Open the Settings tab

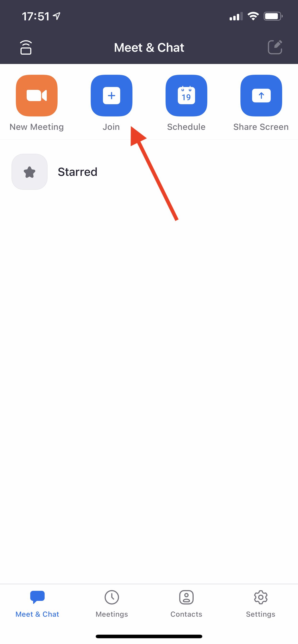[x=261, y=604]
